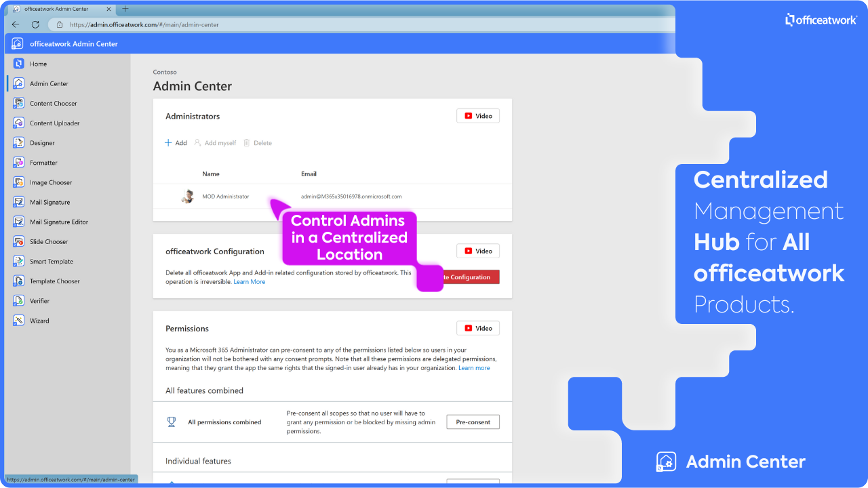This screenshot has width=868, height=488.
Task: Pre-consent all permissions combined
Action: point(473,422)
